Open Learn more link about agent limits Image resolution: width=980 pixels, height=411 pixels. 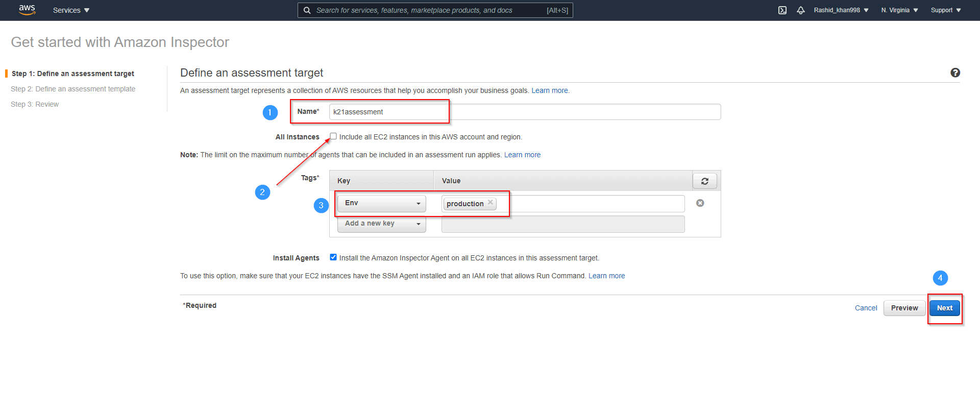(522, 155)
